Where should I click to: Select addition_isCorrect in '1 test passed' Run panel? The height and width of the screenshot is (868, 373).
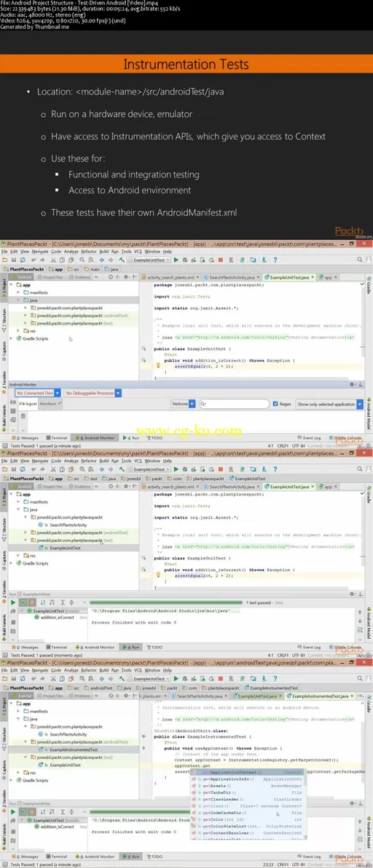58,617
